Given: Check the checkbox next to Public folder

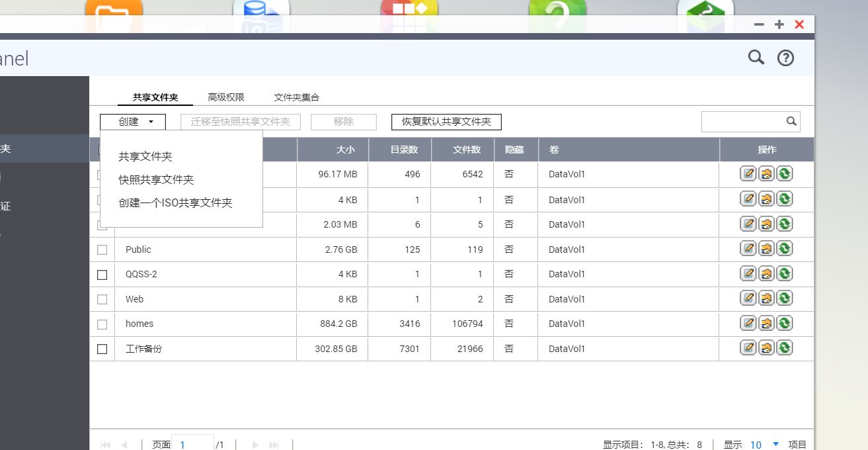Looking at the screenshot, I should [x=102, y=249].
